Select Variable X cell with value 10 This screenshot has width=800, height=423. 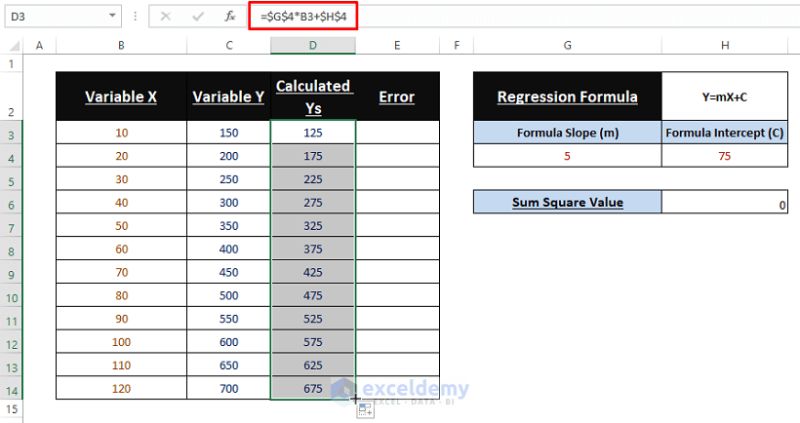pyautogui.click(x=121, y=133)
